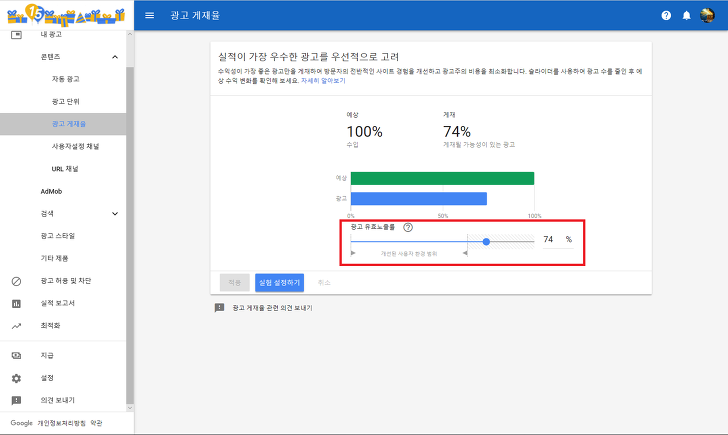Click the 지급 payment icon
The image size is (728, 435).
[16, 356]
